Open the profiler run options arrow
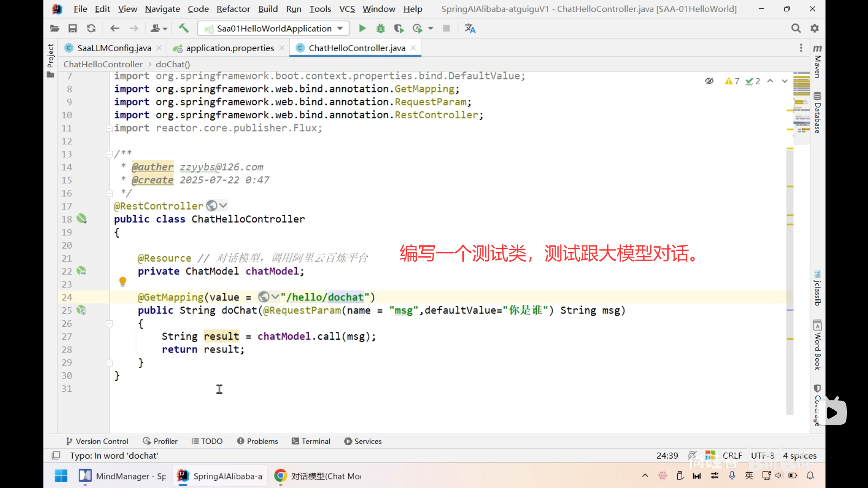Image resolution: width=868 pixels, height=488 pixels. pos(431,28)
